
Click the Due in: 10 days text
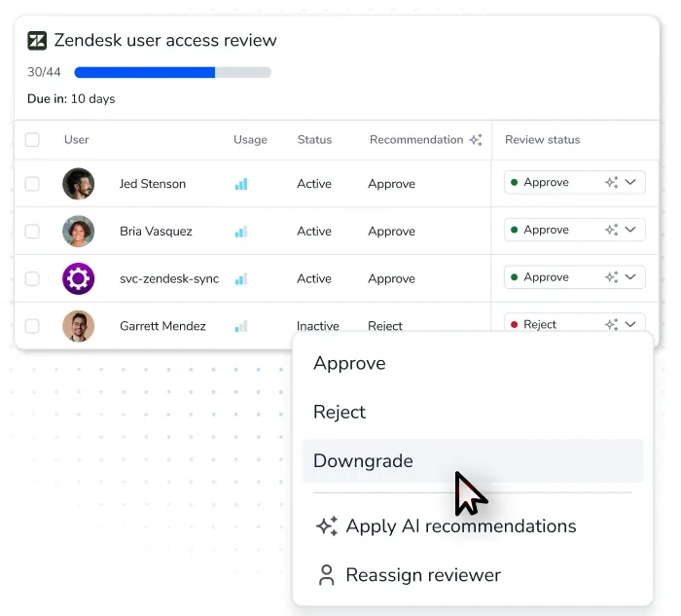coord(71,99)
